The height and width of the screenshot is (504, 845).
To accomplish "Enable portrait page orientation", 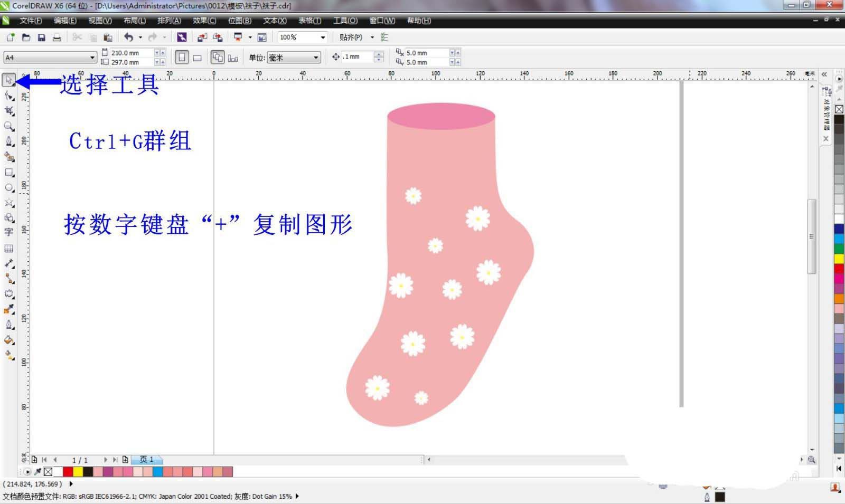I will click(182, 56).
